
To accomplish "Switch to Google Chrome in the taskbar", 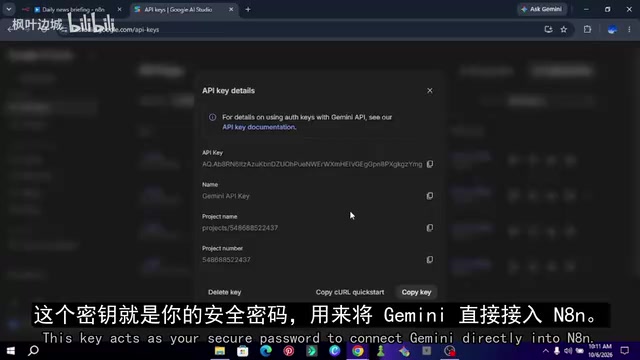I will pyautogui.click(x=358, y=351).
